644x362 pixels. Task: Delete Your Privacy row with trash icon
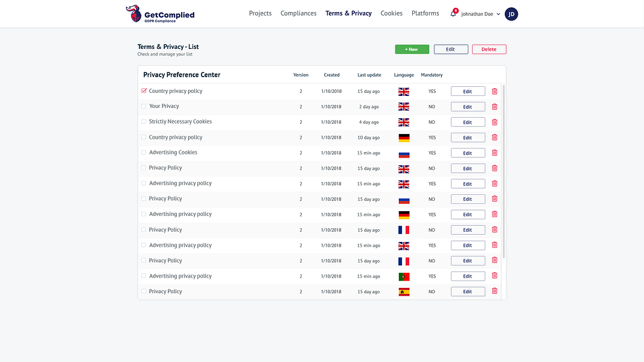coord(494,107)
